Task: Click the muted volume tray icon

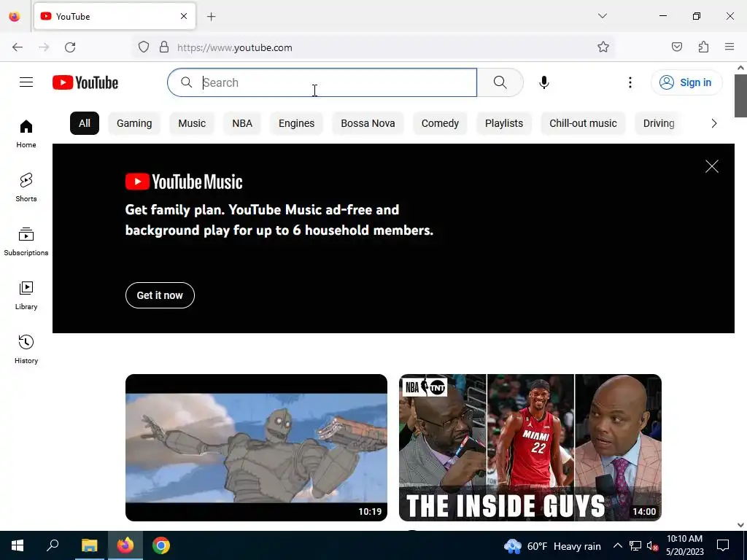Action: tap(652, 545)
